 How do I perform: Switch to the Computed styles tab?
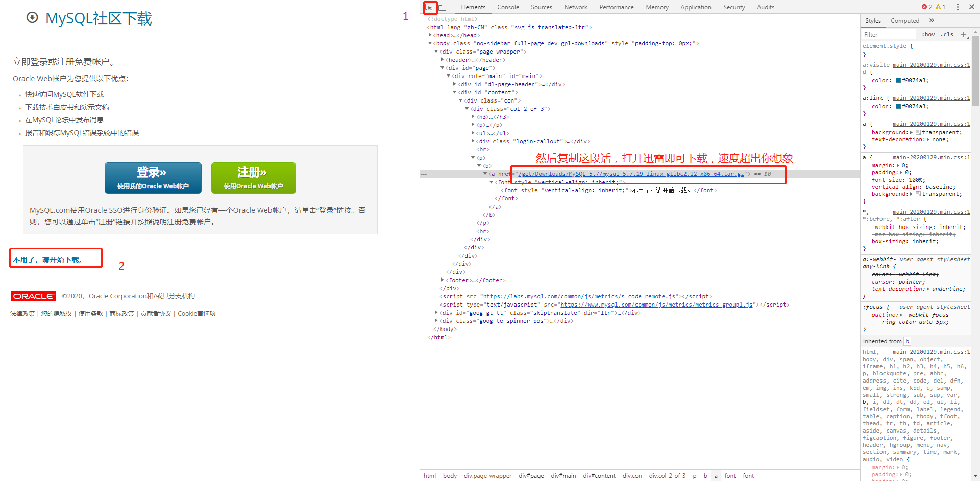pyautogui.click(x=905, y=21)
